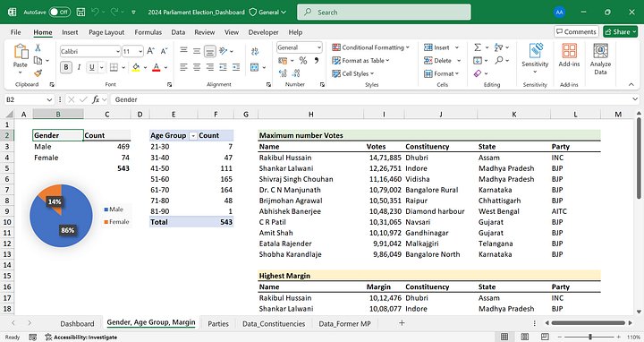Add a new sheet with plus button
Screen dimensions: 644x342
pos(402,323)
